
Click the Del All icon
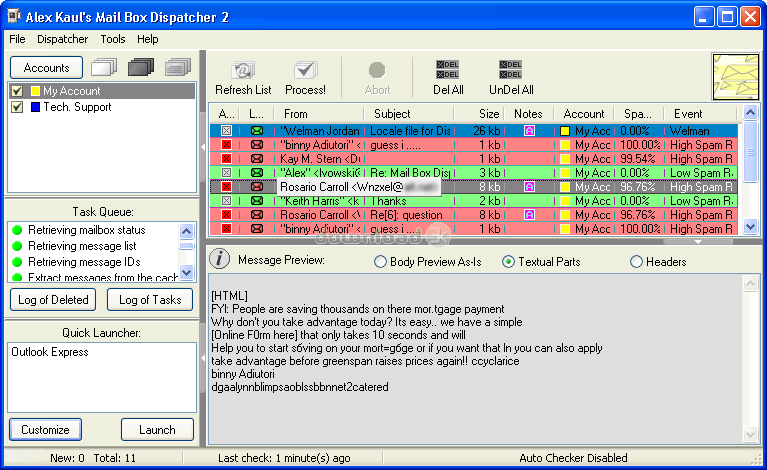[x=448, y=70]
